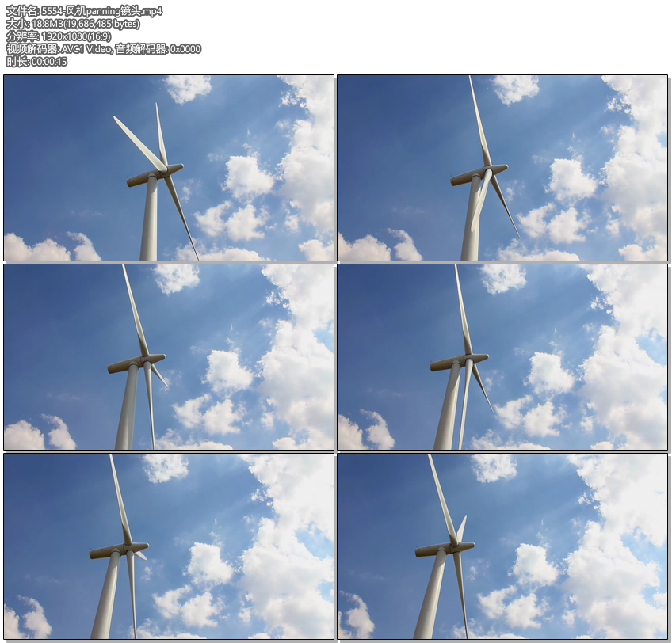Open the top-left wind turbine thumbnail

(x=169, y=168)
